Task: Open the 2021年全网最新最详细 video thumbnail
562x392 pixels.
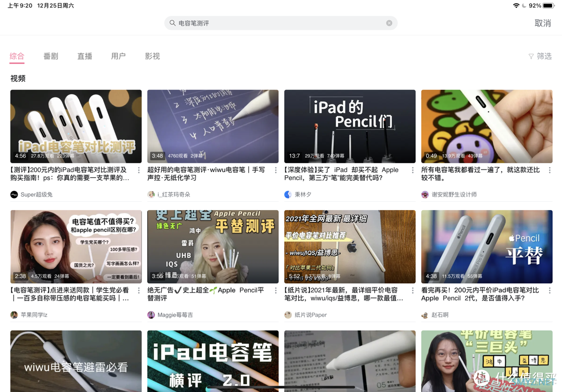Action: 350,246
